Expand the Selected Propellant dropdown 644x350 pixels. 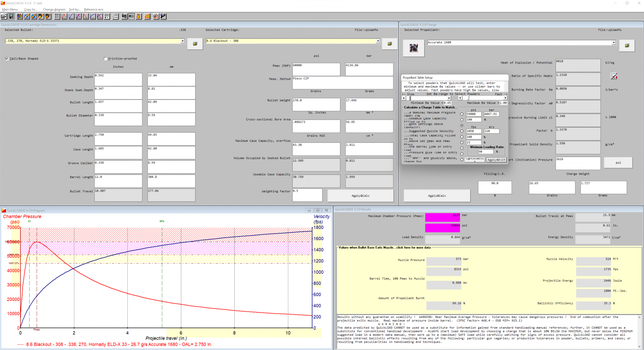pyautogui.click(x=613, y=43)
